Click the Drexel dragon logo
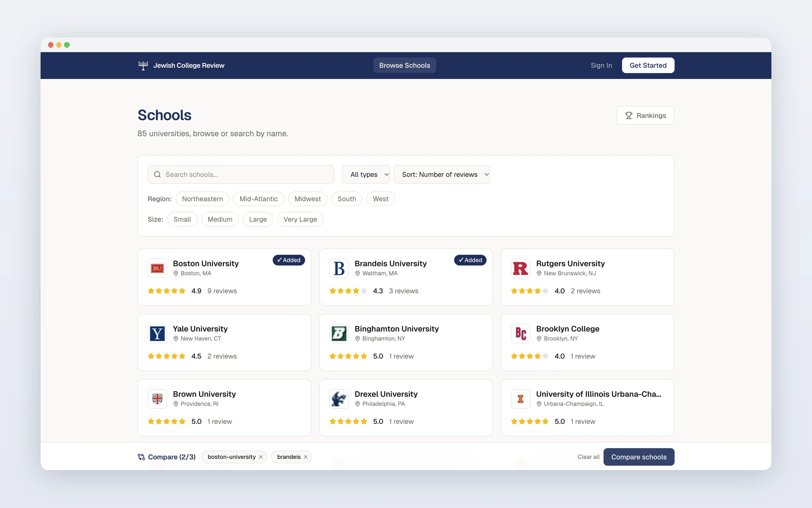This screenshot has width=812, height=508. coord(339,399)
